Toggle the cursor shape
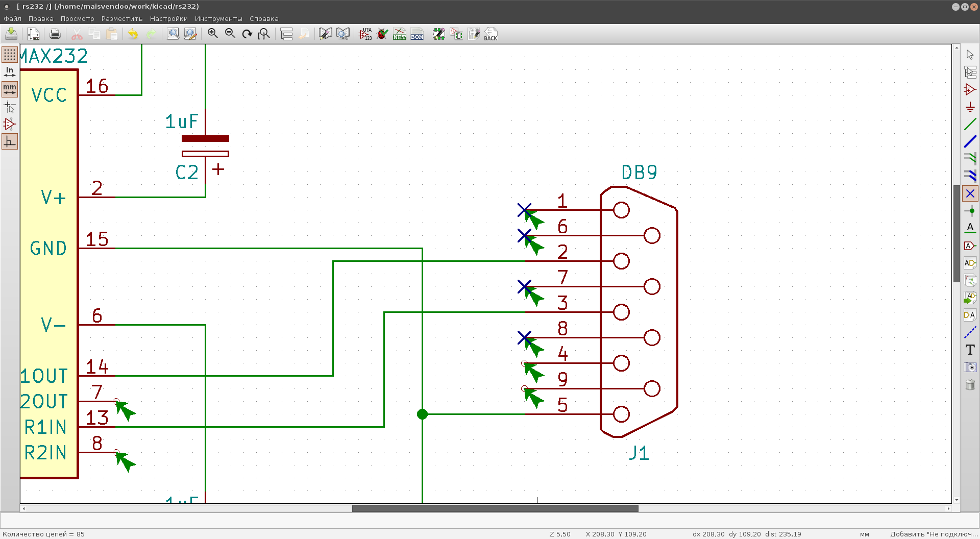The width and height of the screenshot is (980, 539). point(10,107)
